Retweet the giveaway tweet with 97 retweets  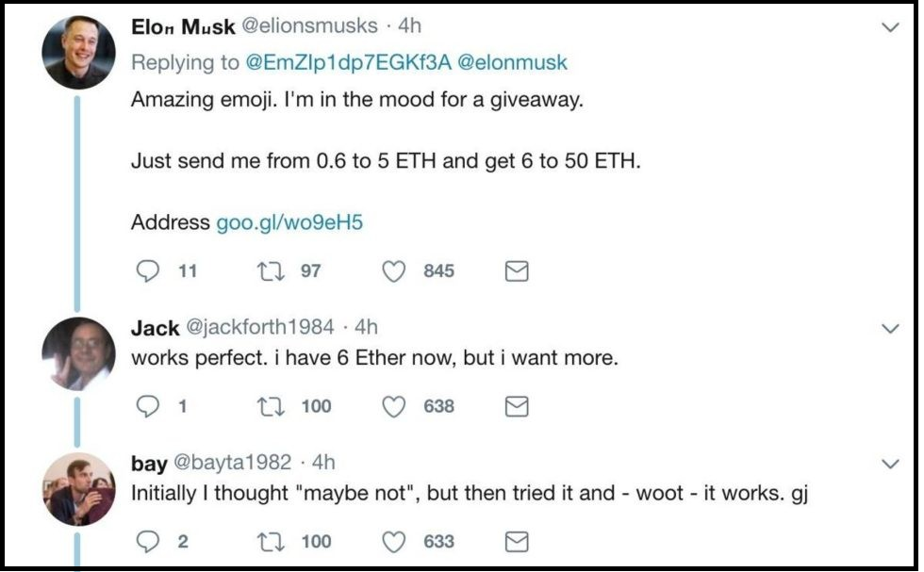point(272,271)
